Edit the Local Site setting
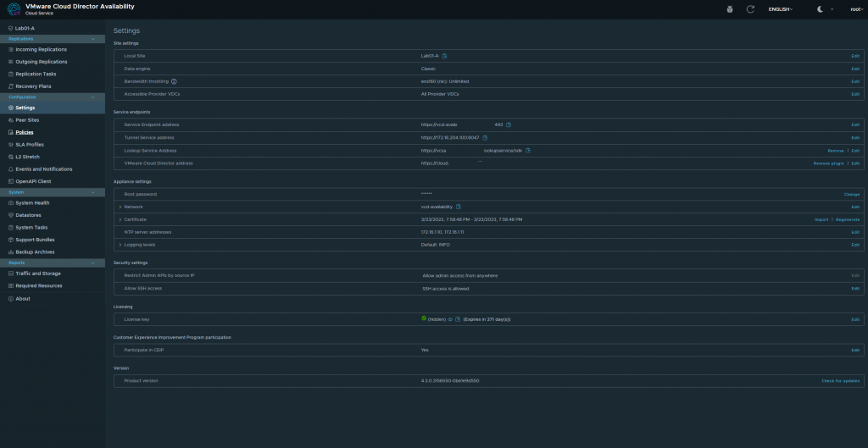 (x=855, y=57)
